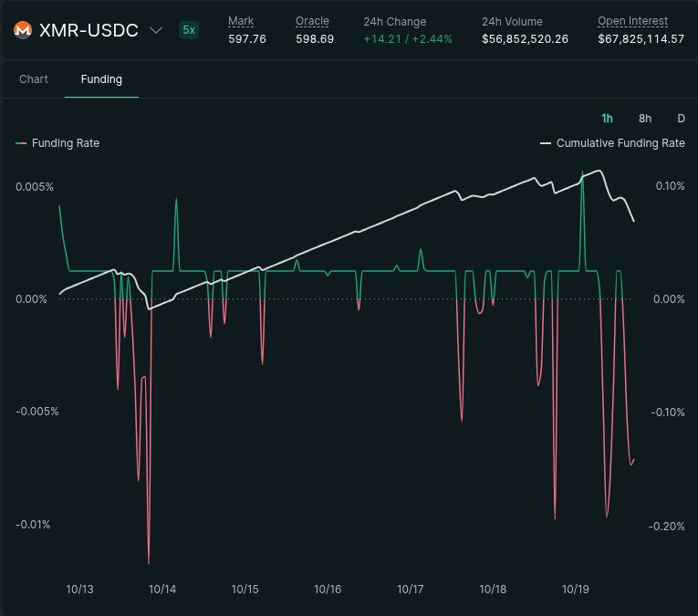Click the XMR-USDC pair name
Screen dimensions: 698x616
pyautogui.click(x=89, y=30)
